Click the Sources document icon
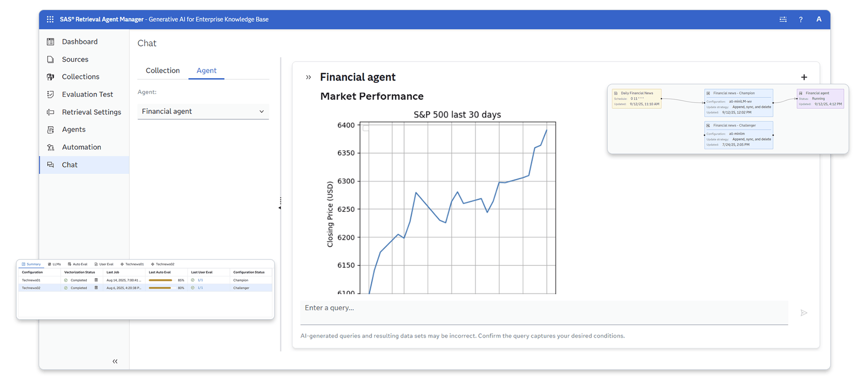Viewport: 868px width, 380px height. (x=51, y=59)
